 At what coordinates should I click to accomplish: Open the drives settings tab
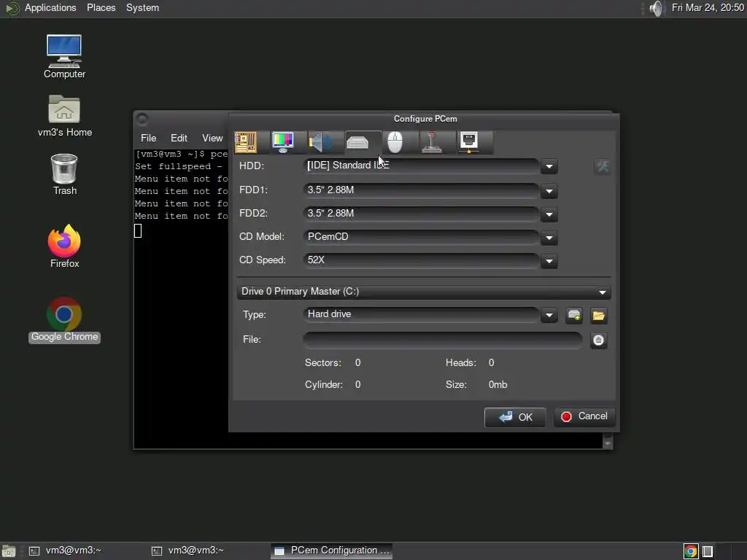(x=357, y=142)
